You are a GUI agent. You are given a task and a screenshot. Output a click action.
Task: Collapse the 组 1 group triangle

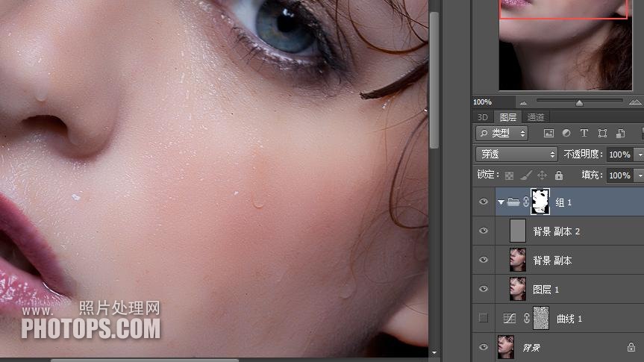[x=501, y=202]
